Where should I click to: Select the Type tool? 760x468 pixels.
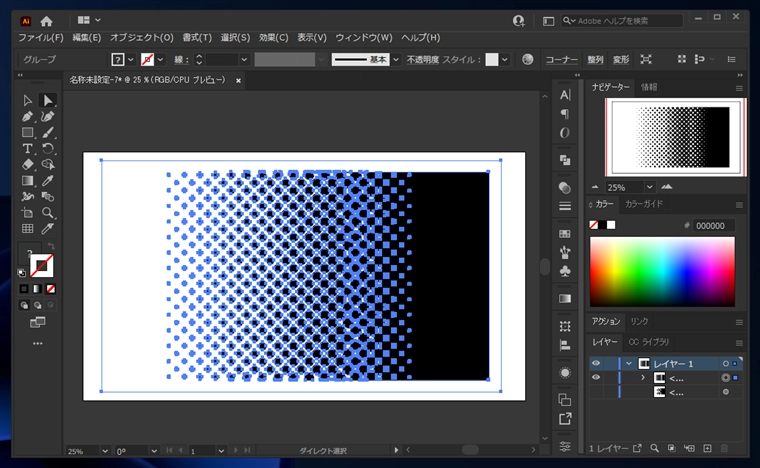[x=27, y=148]
